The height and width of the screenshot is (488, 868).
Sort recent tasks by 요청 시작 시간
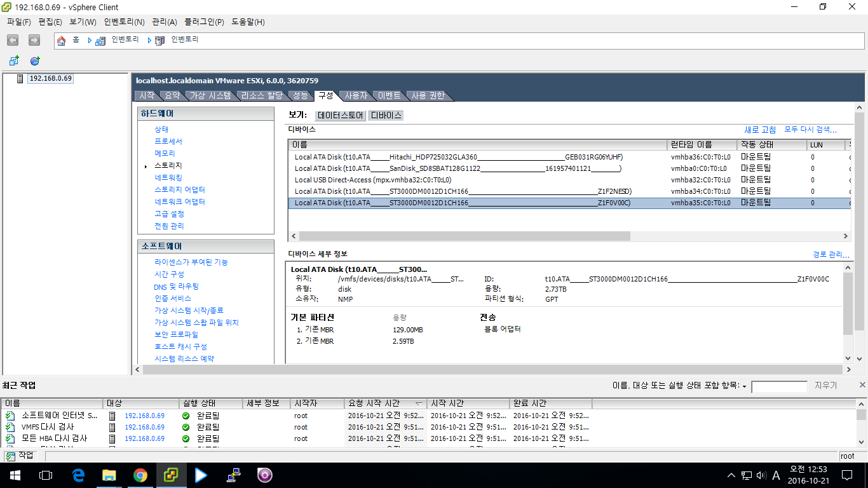pos(385,403)
